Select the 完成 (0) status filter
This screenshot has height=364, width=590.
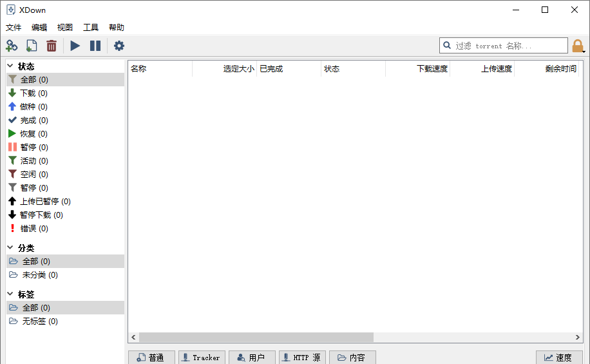pos(66,120)
